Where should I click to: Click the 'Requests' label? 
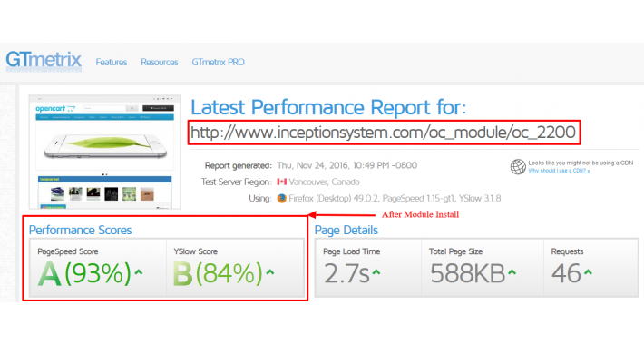click(x=567, y=251)
